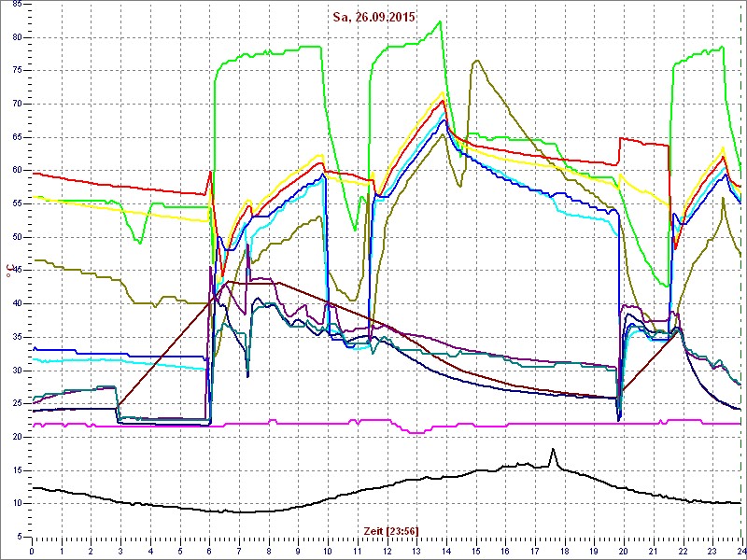Click hour "1" on the time axis
This screenshot has height=560, width=747.
pyautogui.click(x=62, y=551)
